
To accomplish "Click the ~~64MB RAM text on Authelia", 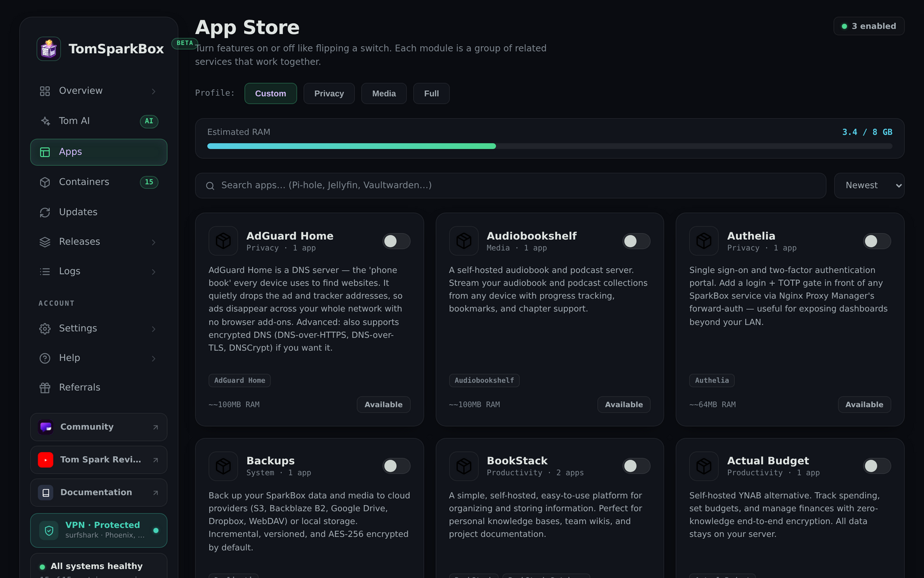I will pyautogui.click(x=713, y=405).
